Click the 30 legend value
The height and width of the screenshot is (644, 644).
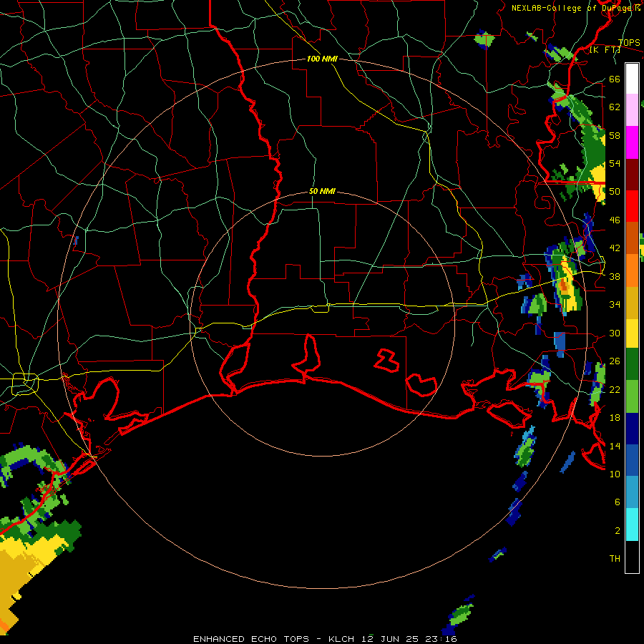(615, 333)
